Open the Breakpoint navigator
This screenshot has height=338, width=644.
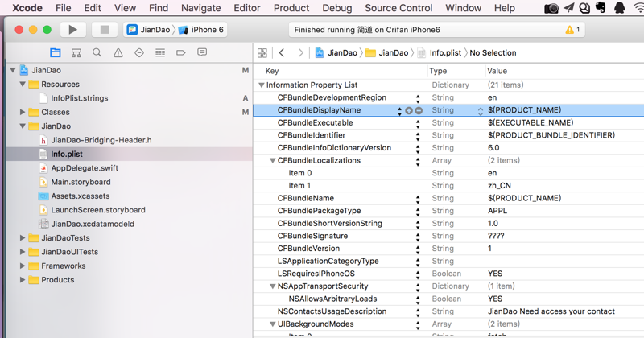[180, 52]
